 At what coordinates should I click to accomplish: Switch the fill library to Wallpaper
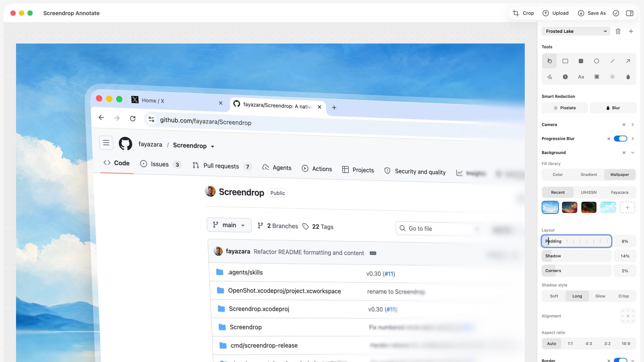[620, 175]
